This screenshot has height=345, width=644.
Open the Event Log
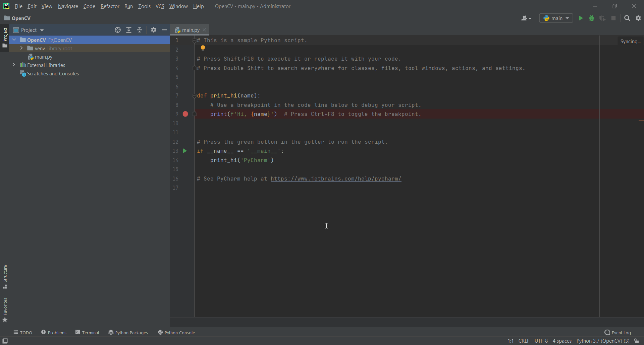pyautogui.click(x=618, y=333)
